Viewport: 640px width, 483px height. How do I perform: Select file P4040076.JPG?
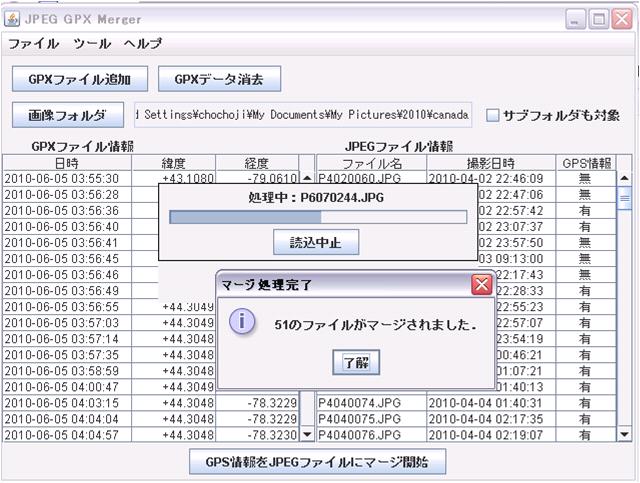click(x=372, y=434)
